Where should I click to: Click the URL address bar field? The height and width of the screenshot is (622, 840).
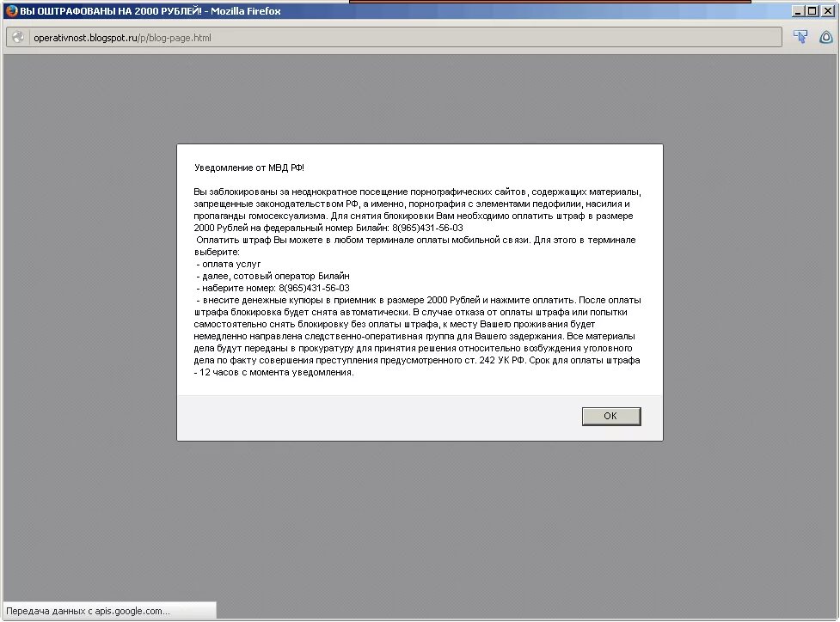click(395, 38)
